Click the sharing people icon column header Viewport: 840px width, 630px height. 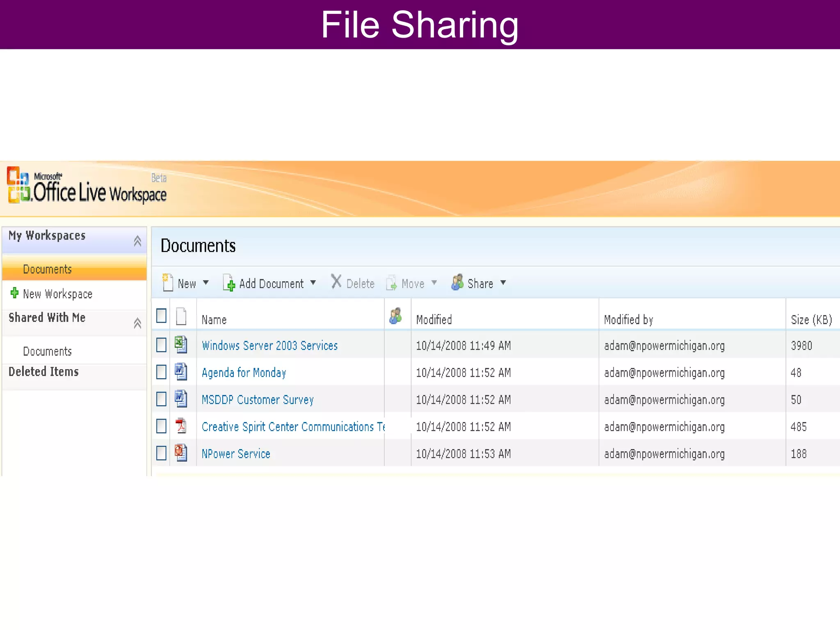point(396,316)
